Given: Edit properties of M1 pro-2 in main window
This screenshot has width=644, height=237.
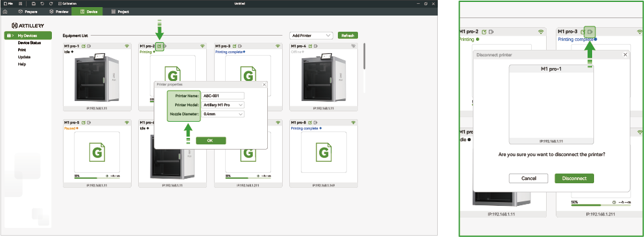Looking at the screenshot, I should click(x=160, y=47).
